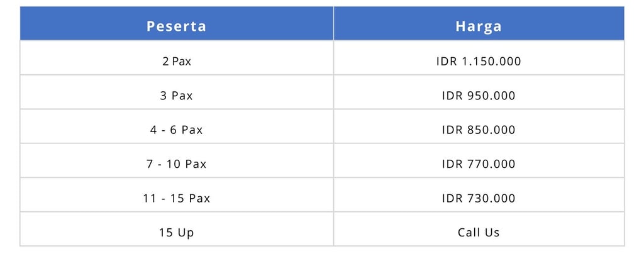Click the 3 Pax row label
The image size is (644, 261).
click(176, 96)
